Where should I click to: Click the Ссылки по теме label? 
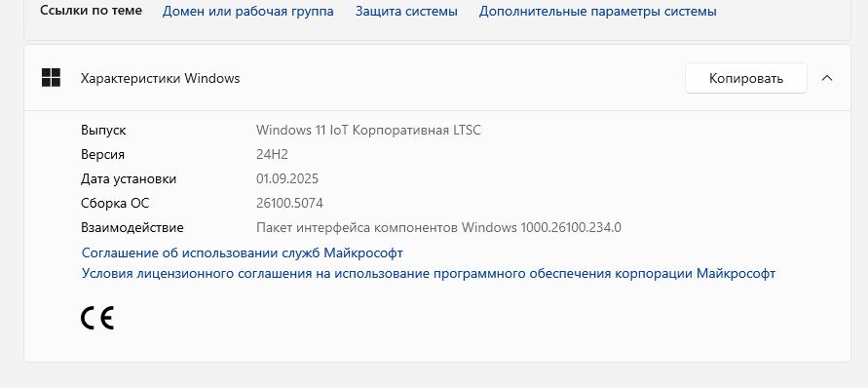pos(91,11)
